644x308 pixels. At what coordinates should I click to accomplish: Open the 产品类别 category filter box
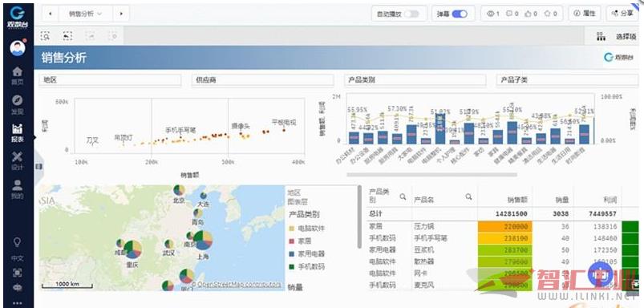[x=415, y=80]
